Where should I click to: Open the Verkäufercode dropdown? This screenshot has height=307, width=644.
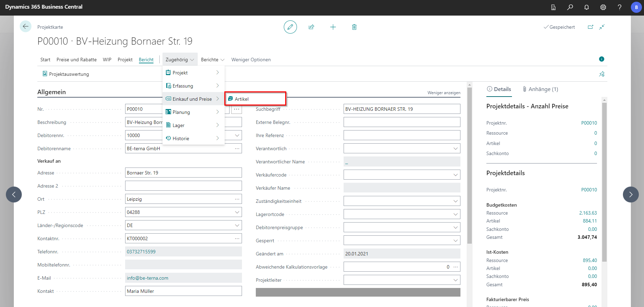tap(455, 175)
